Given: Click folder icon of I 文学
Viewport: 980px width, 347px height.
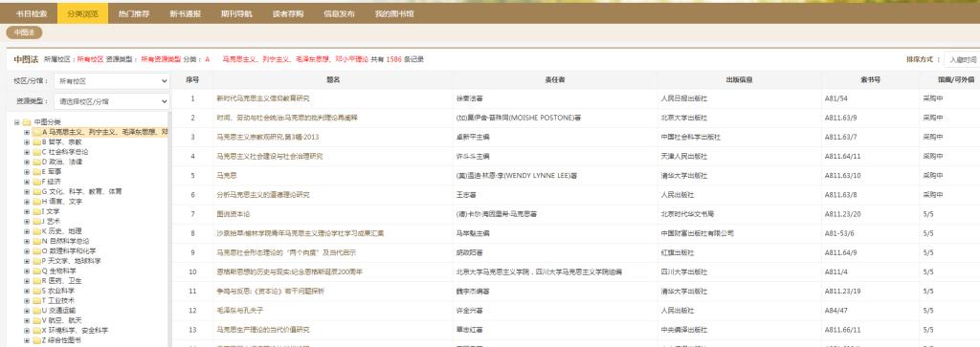Looking at the screenshot, I should tap(36, 211).
